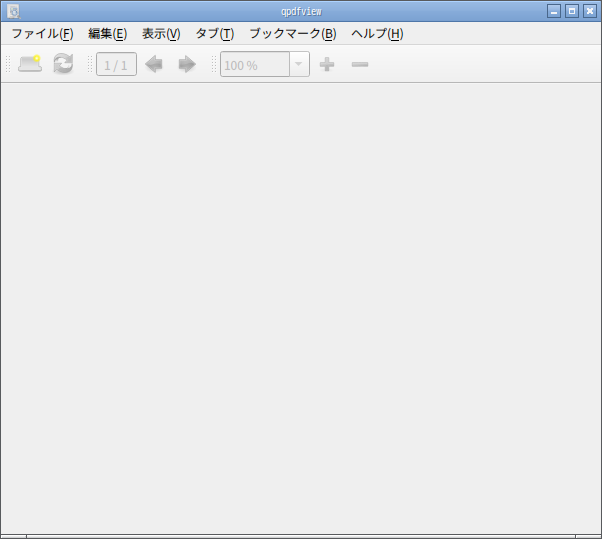The height and width of the screenshot is (539, 602).
Task: Open the ブックマーク(B) menu
Action: (293, 34)
